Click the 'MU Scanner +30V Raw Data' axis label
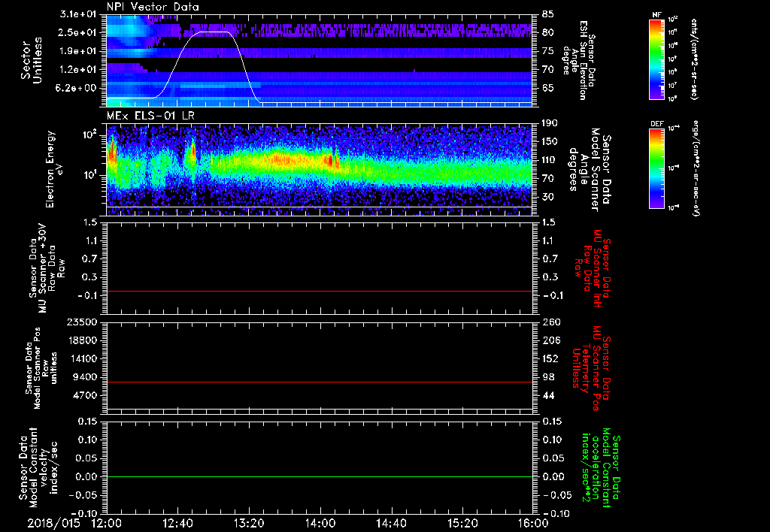 [x=47, y=268]
